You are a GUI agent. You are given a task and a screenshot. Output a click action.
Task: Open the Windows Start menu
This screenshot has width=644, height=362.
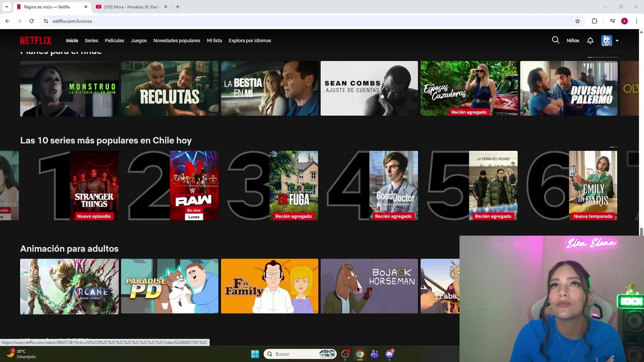point(255,354)
